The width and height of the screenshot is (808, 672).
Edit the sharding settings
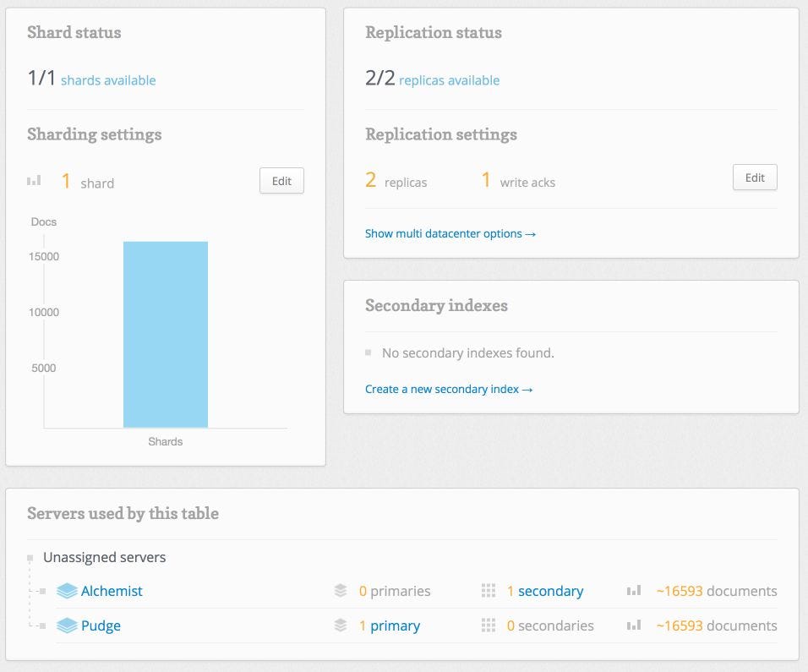[x=281, y=181]
